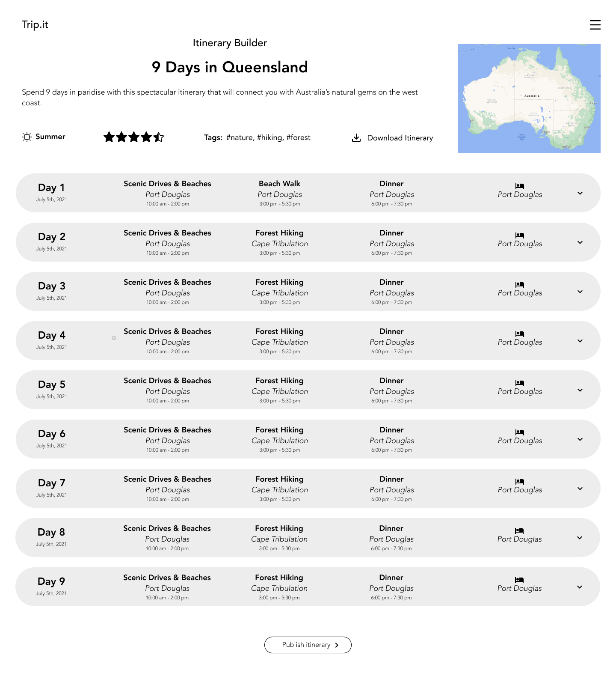Screen dimensions: 616x685
Task: Click the Download Itinerary link
Action: [400, 138]
